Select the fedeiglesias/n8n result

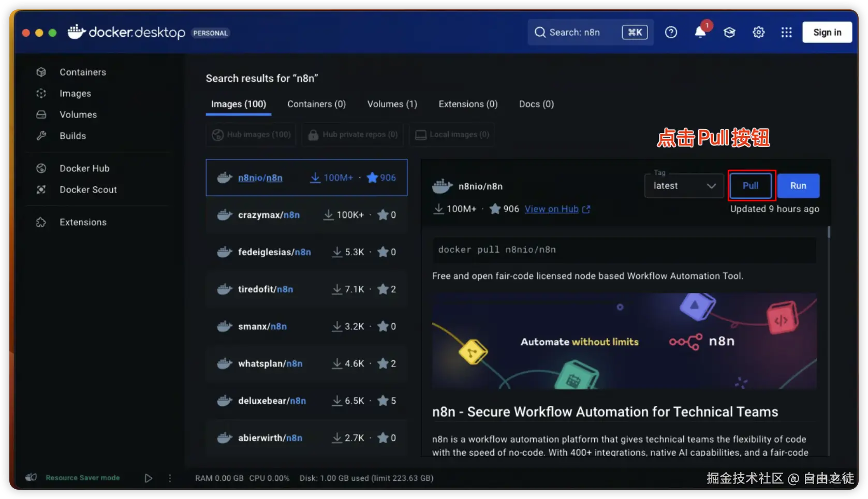coord(306,252)
